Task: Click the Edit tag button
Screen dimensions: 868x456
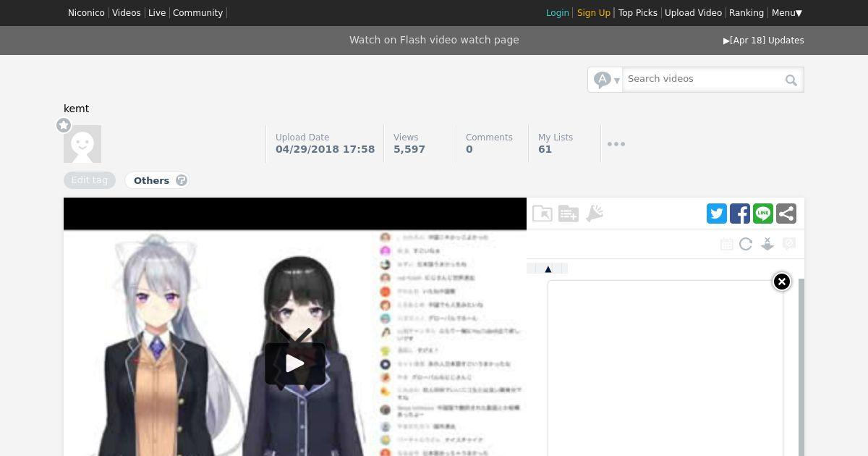Action: click(90, 180)
